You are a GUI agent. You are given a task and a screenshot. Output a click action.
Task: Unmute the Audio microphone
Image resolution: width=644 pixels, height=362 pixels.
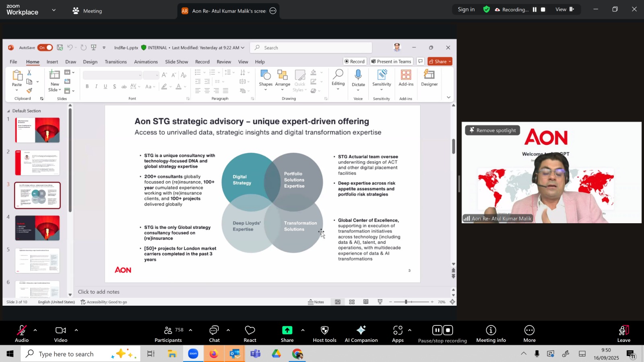pos(22,333)
